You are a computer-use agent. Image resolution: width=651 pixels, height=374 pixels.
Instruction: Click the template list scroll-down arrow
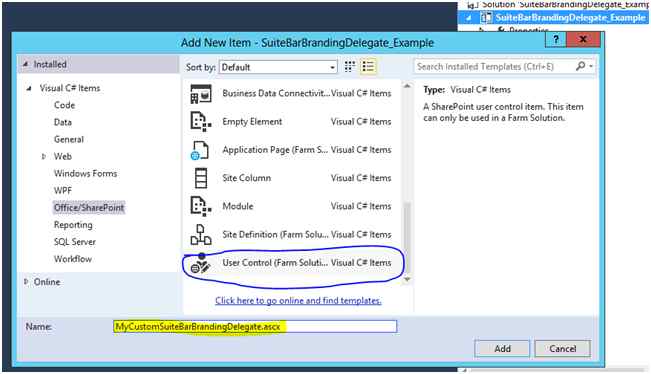(407, 280)
